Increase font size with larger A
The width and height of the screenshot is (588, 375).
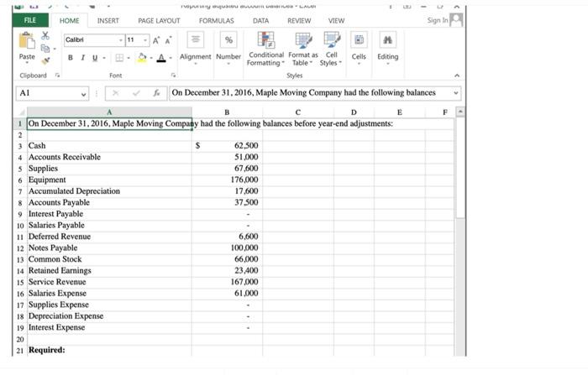pyautogui.click(x=156, y=40)
